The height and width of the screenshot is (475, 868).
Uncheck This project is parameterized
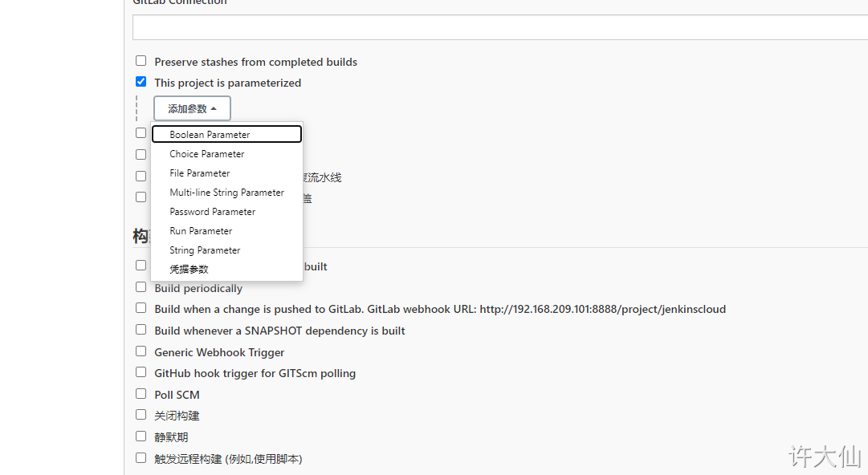tap(141, 82)
